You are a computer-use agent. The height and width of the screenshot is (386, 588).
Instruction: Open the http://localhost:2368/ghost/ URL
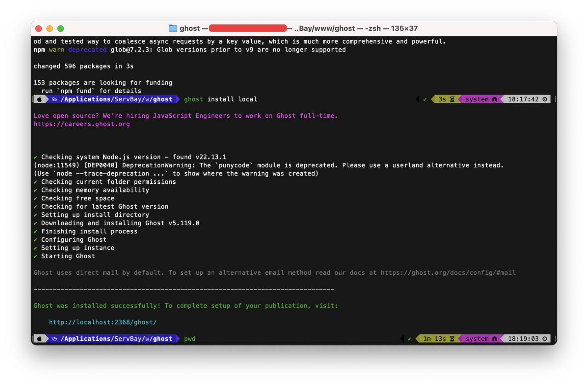coord(103,322)
